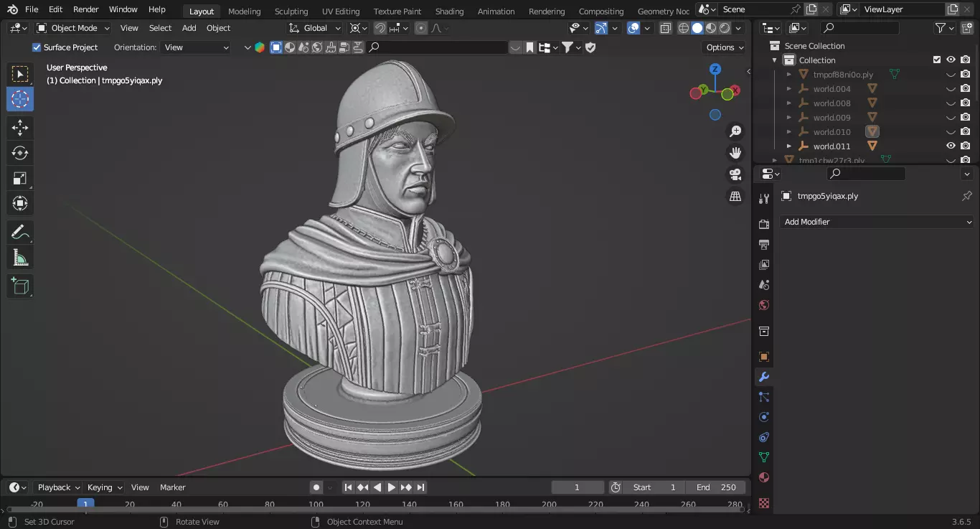Pick the Add Cube tool
980x529 pixels.
[x=20, y=286]
